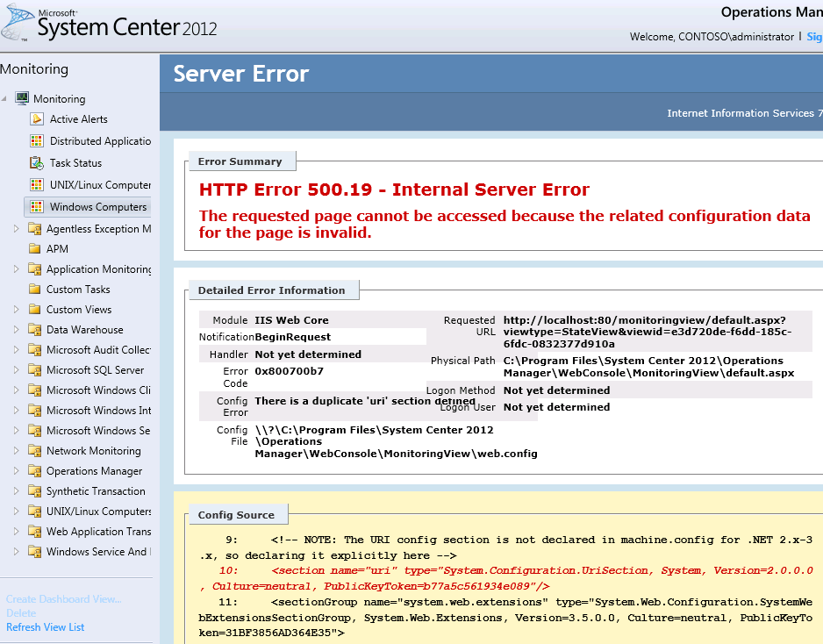Expand the Agentless Exception Monitoring folder
This screenshot has width=823, height=644.
(17, 228)
